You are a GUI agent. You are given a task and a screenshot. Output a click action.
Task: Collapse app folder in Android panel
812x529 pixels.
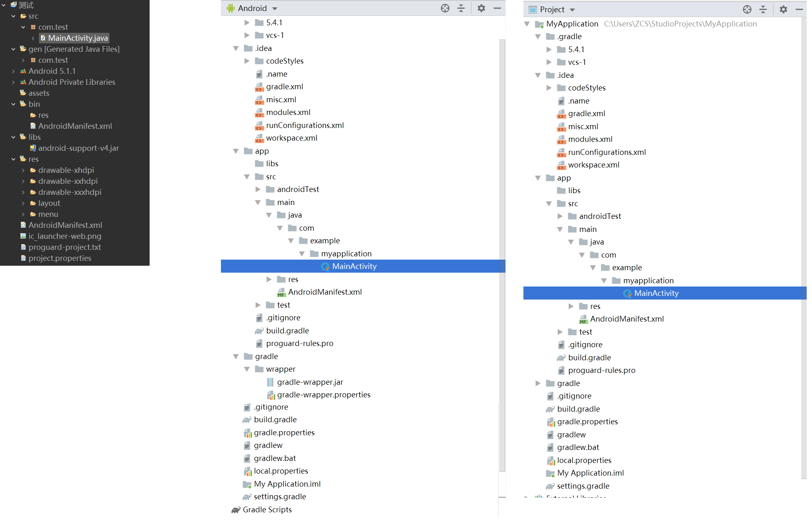coord(236,151)
